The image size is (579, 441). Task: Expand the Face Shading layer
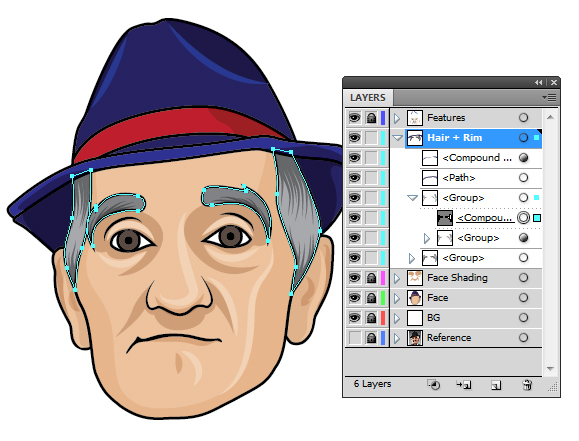point(397,278)
